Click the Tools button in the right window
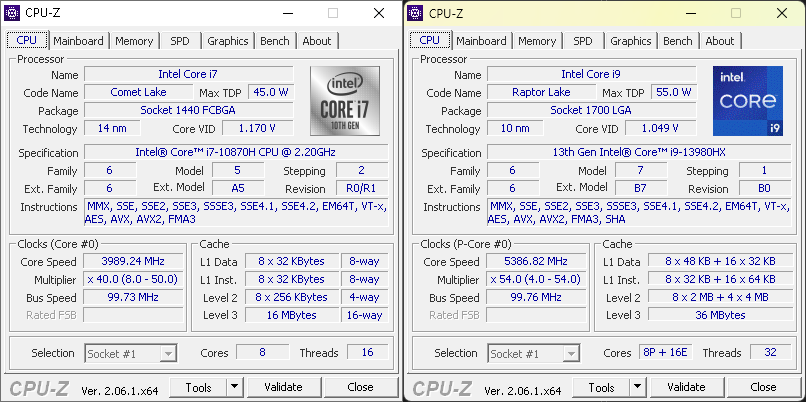Image resolution: width=806 pixels, height=402 pixels. click(601, 387)
